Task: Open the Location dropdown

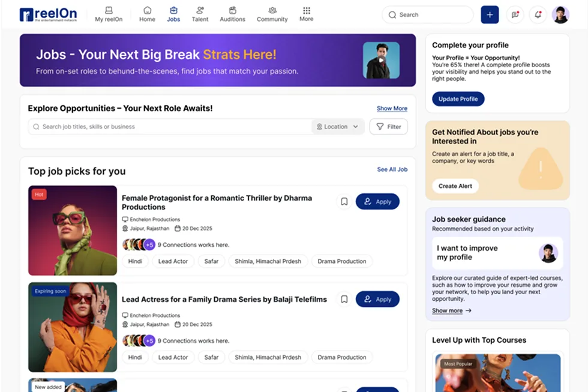Action: click(x=338, y=127)
